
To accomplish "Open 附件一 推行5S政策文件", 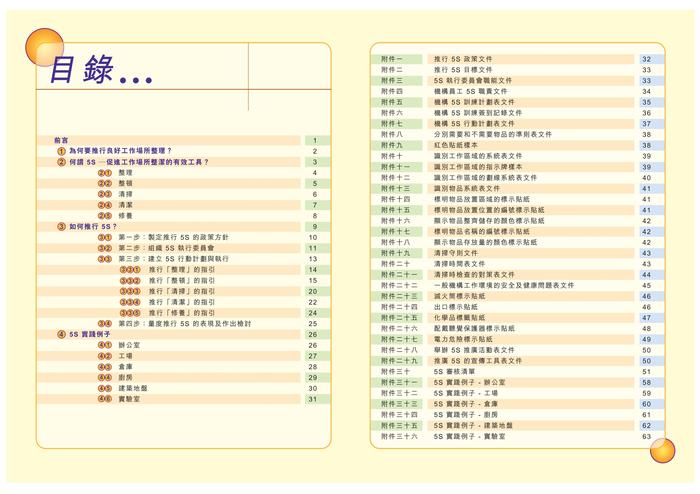I will tap(518, 59).
